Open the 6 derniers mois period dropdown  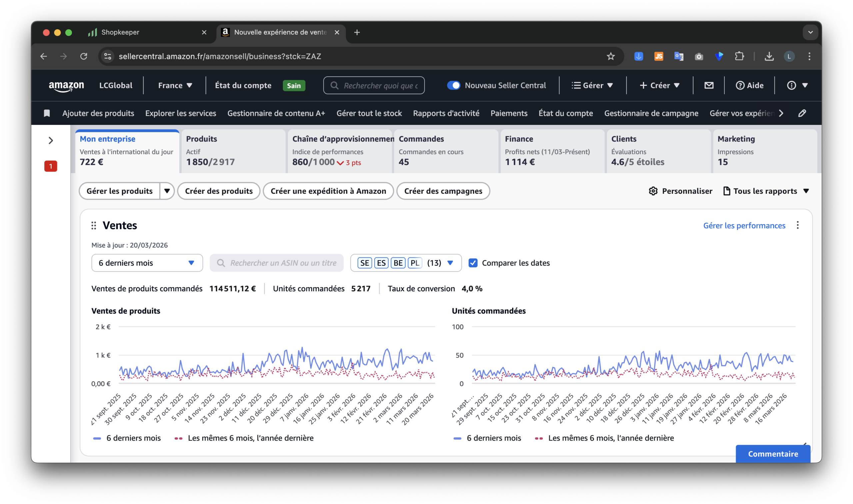click(147, 263)
